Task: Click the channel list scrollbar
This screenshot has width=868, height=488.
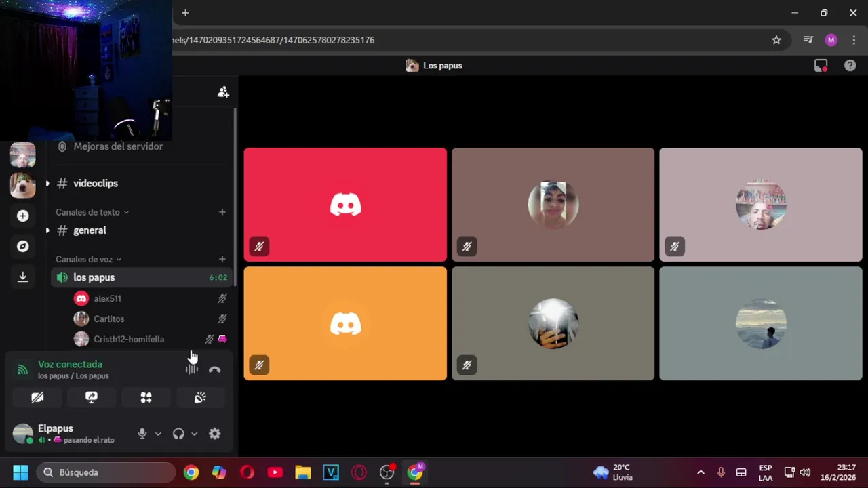Action: pos(235,197)
